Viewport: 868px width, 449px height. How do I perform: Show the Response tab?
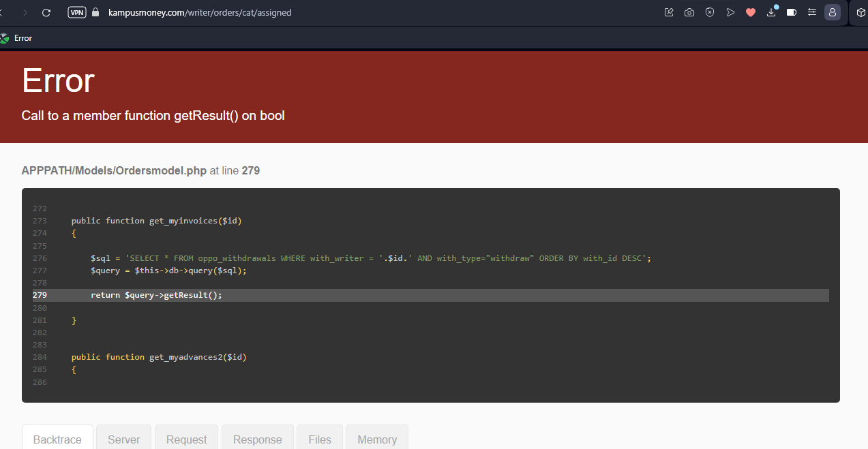(x=258, y=439)
